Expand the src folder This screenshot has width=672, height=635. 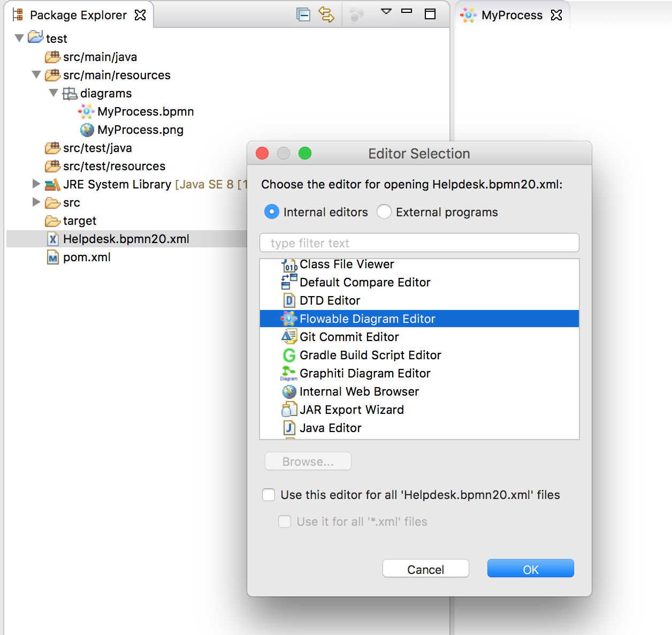[36, 202]
